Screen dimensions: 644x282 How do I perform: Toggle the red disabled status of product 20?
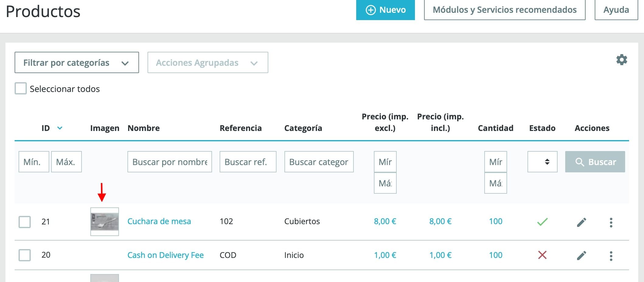(x=542, y=255)
